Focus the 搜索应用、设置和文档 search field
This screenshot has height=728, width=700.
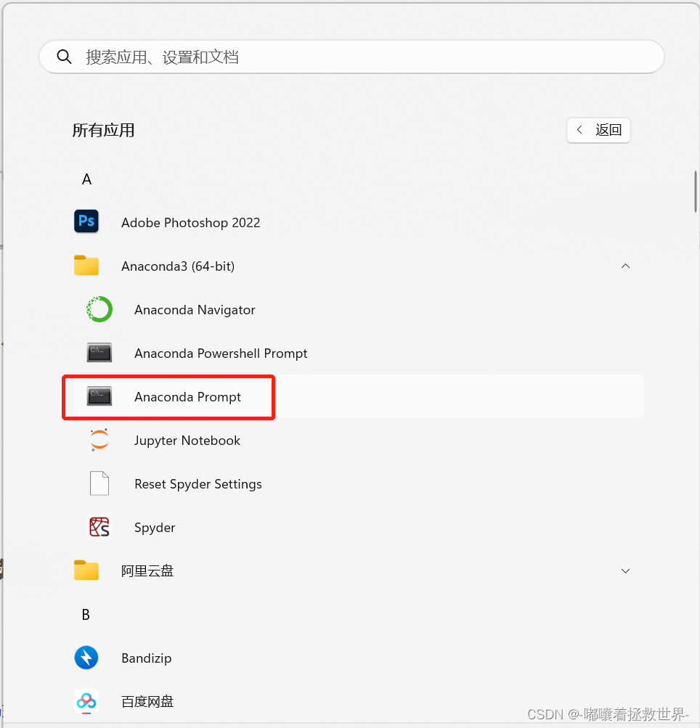tap(351, 57)
